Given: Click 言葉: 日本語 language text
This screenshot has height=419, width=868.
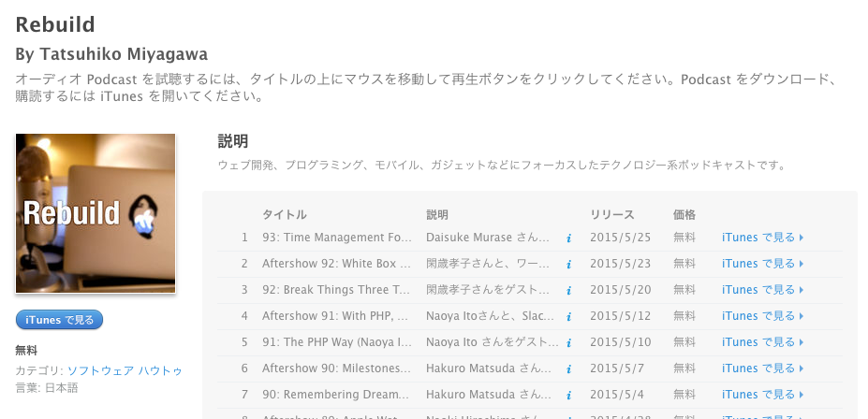Looking at the screenshot, I should coord(47,388).
